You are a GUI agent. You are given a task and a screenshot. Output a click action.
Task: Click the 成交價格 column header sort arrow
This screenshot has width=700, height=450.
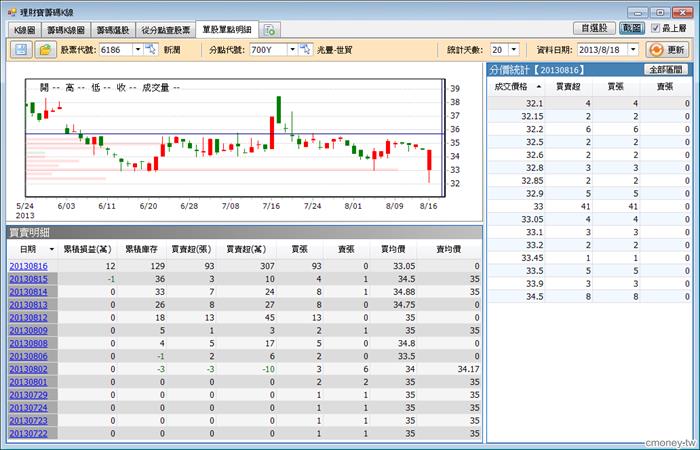[x=539, y=87]
